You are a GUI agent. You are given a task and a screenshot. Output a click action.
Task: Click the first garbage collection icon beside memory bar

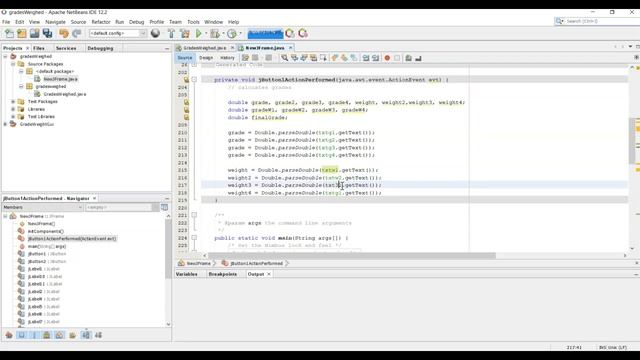pos(290,33)
